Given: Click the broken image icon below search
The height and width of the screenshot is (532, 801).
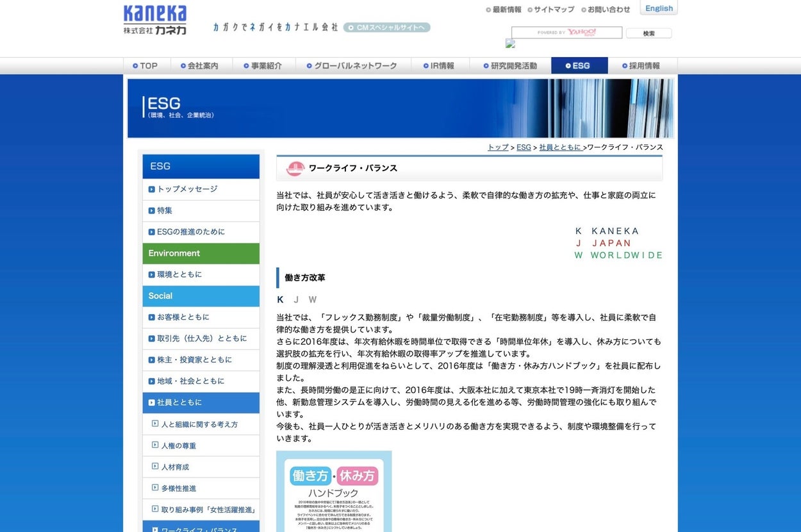Looking at the screenshot, I should click(510, 44).
